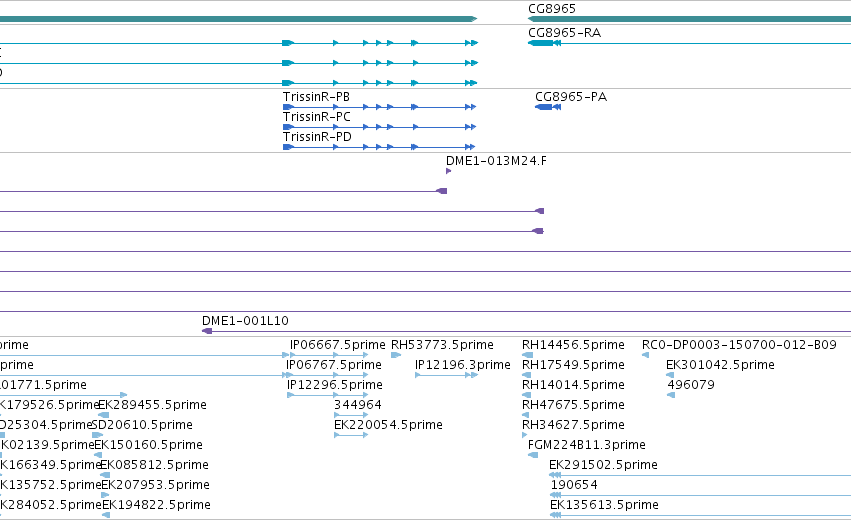This screenshot has height=520, width=851.
Task: Select the EK085812.5prime label
Action: click(155, 466)
